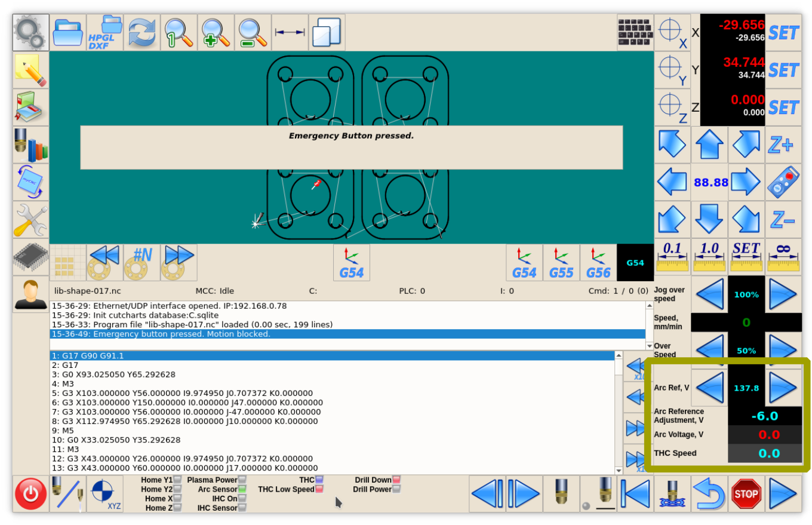Click the G-code list vertical scrollbar

coord(619,412)
